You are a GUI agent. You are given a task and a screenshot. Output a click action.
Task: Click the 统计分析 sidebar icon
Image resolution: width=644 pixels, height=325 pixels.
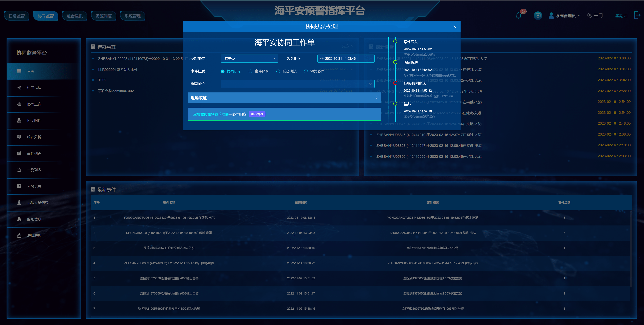[19, 137]
